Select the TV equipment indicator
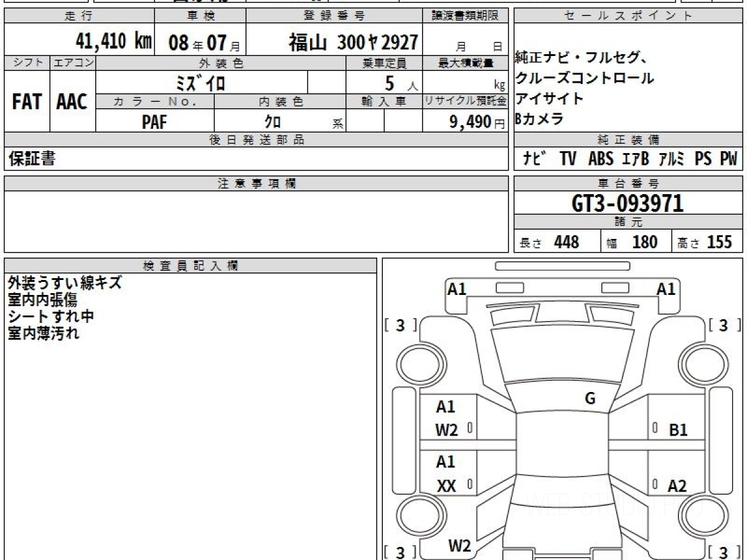This screenshot has height=560, width=747. tap(567, 159)
